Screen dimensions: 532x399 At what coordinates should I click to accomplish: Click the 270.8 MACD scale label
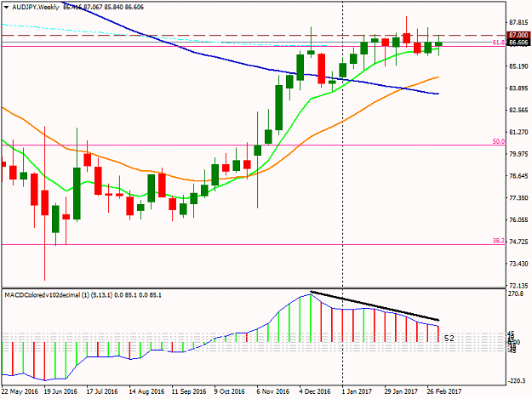tap(516, 294)
